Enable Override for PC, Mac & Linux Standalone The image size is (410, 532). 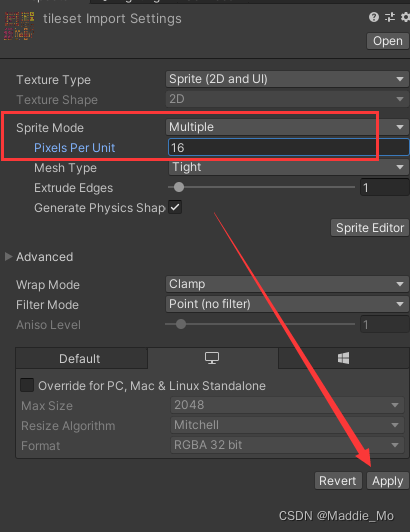[27, 385]
